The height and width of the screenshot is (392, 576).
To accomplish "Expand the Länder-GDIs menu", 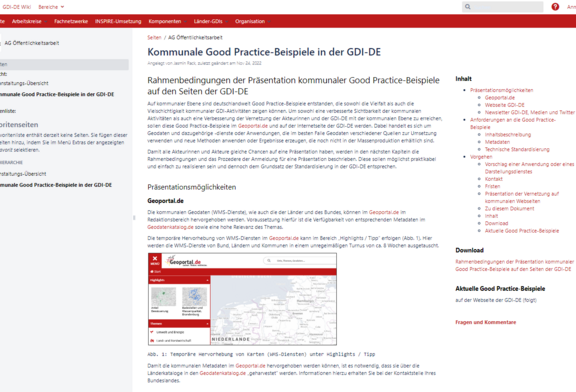I will [211, 21].
